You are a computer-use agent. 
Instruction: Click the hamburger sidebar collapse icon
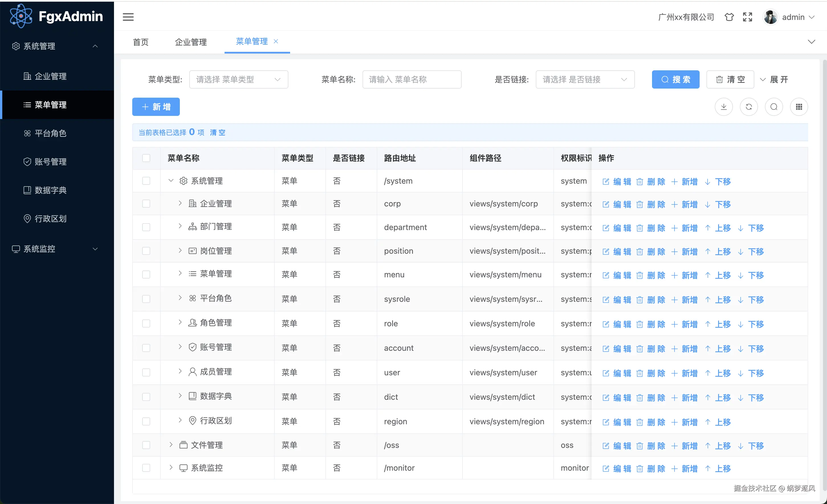coord(128,17)
